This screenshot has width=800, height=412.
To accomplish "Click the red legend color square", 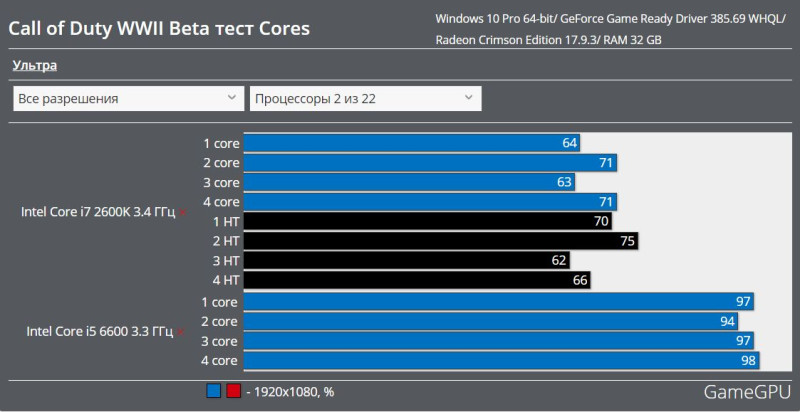I will click(x=233, y=391).
